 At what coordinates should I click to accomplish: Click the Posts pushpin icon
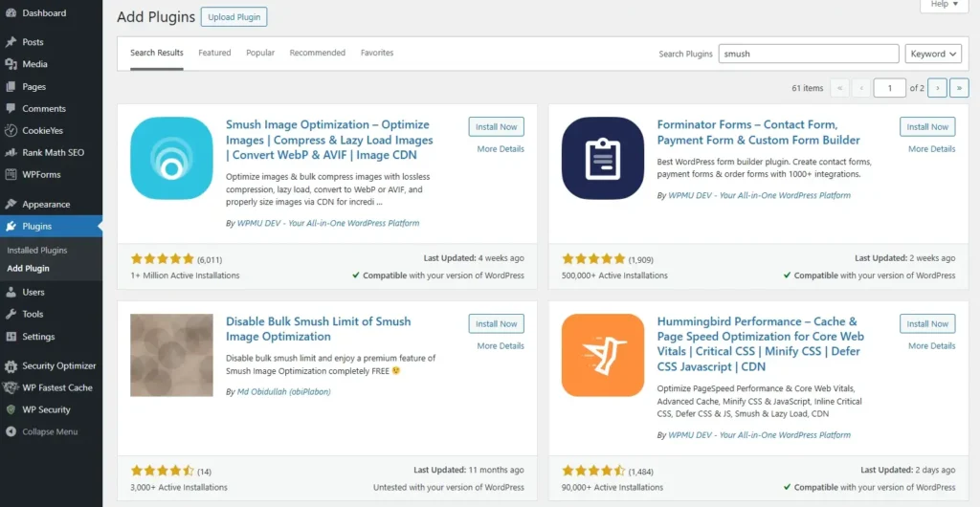(x=11, y=42)
